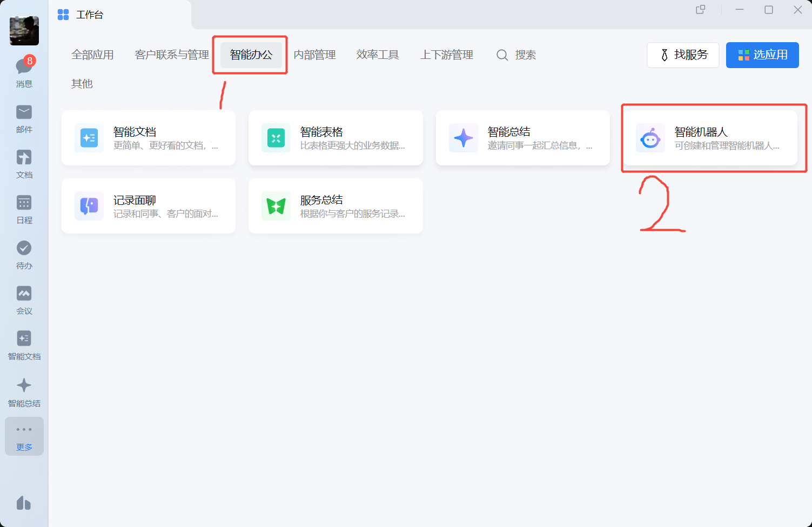Image resolution: width=812 pixels, height=527 pixels.
Task: Click the user avatar at top of sidebar
Action: (24, 31)
